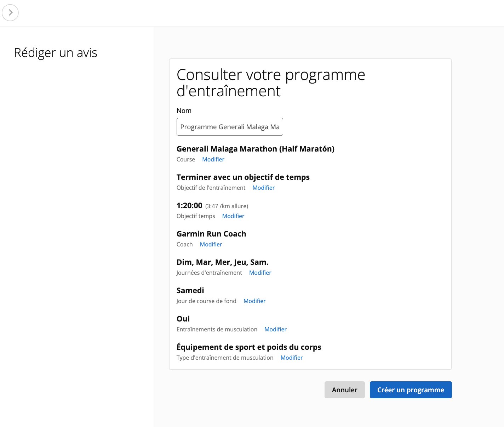
Task: Modify the Jour de course de fond
Action: click(x=254, y=301)
